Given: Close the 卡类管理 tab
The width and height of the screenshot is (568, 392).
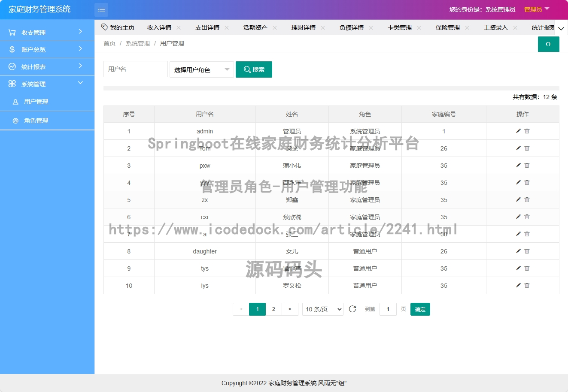Looking at the screenshot, I should click(419, 27).
